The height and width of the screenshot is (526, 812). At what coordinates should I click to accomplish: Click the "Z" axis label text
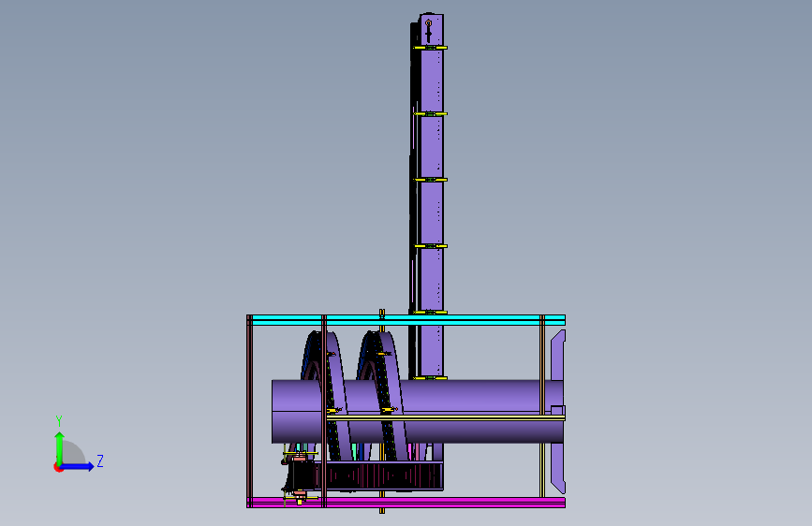pyautogui.click(x=100, y=460)
